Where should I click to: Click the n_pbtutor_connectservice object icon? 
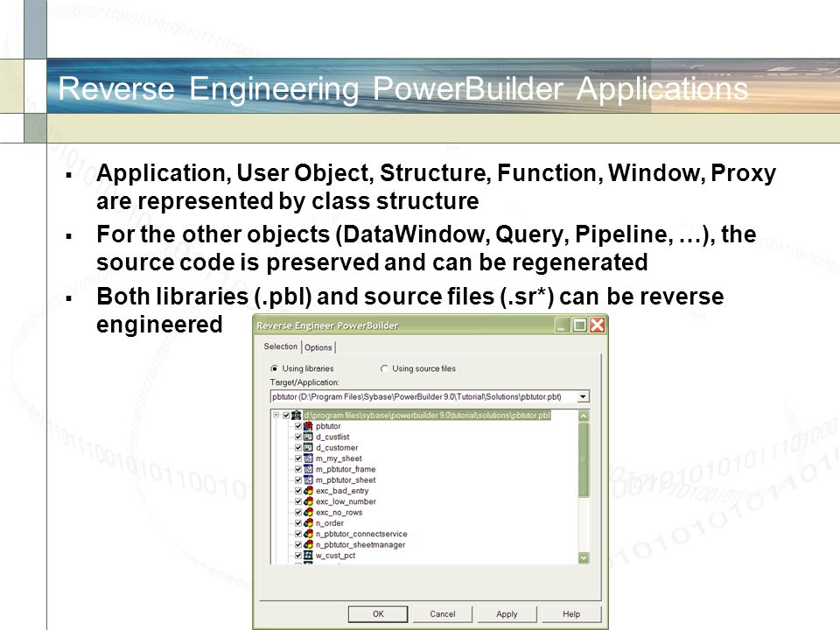[308, 534]
